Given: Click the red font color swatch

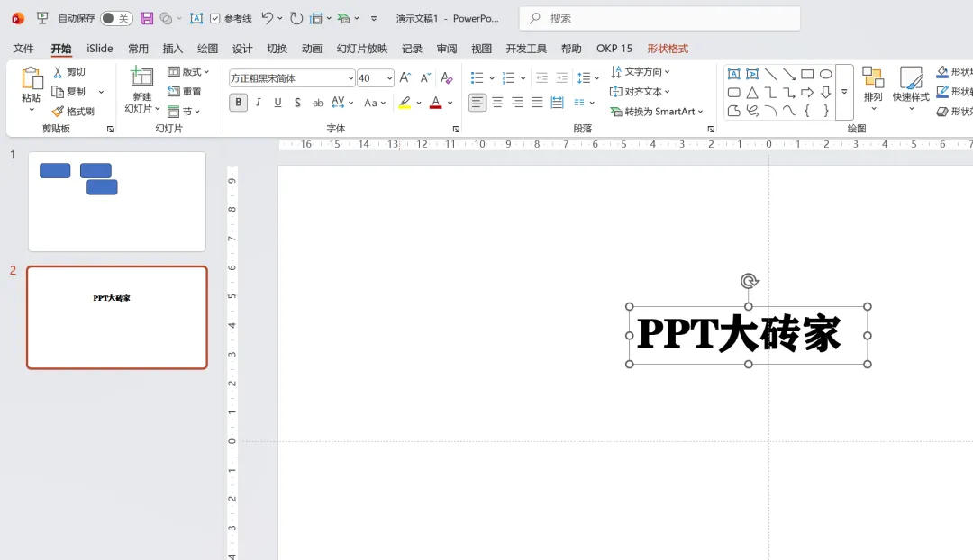Looking at the screenshot, I should (436, 103).
